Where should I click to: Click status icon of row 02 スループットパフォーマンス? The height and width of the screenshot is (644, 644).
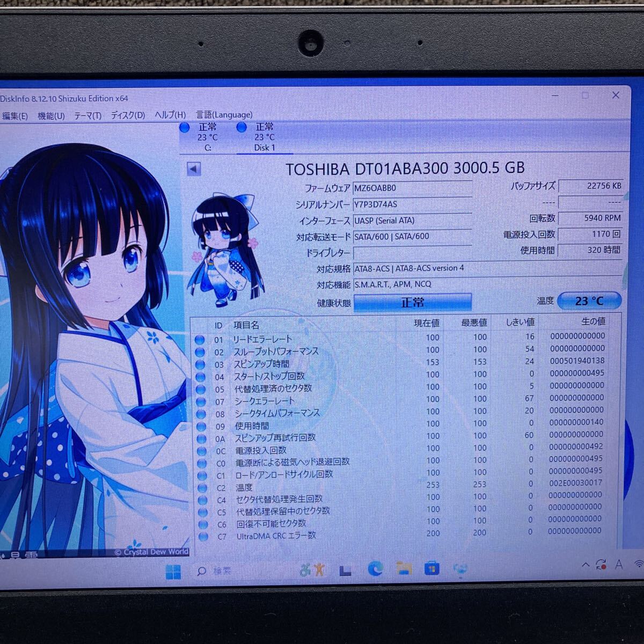coord(200,352)
